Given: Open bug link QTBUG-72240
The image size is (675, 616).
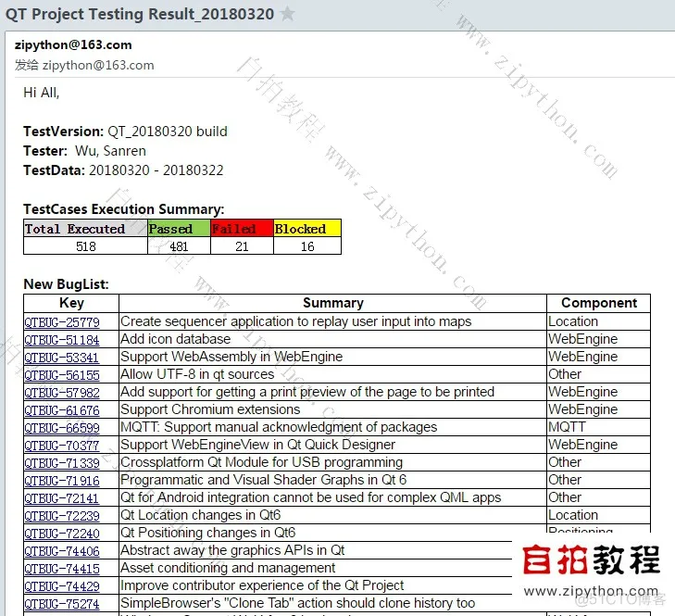Looking at the screenshot, I should click(x=62, y=534).
